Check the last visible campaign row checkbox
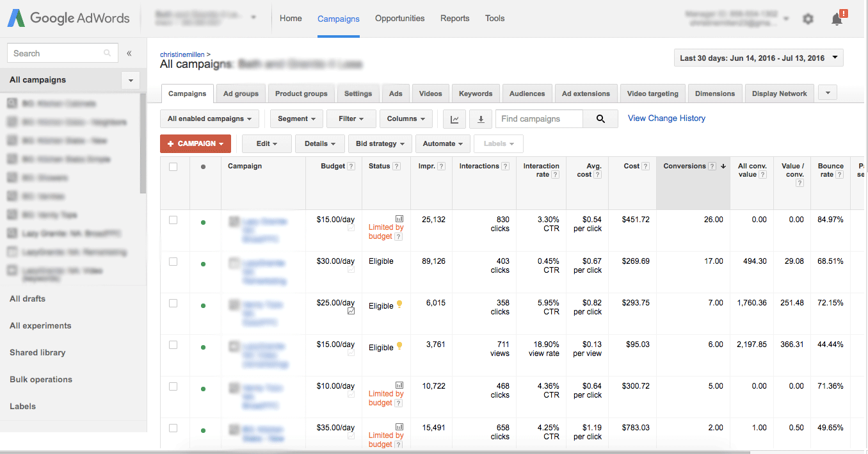 [172, 427]
